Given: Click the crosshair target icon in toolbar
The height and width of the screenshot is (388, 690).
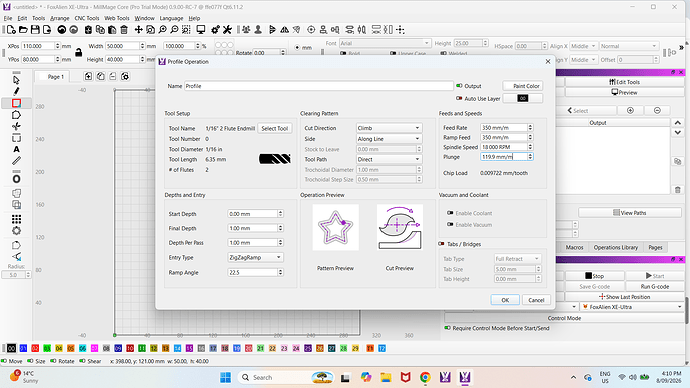Looking at the screenshot, I should pos(311,30).
